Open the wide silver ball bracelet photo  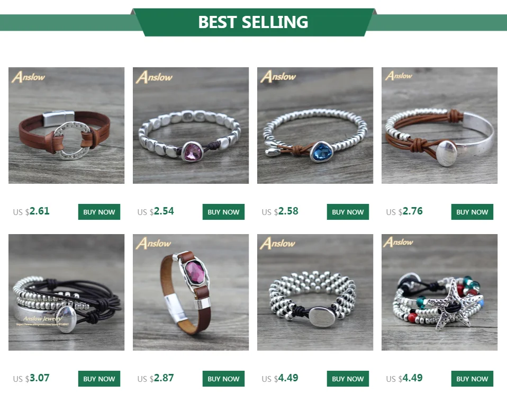point(315,292)
